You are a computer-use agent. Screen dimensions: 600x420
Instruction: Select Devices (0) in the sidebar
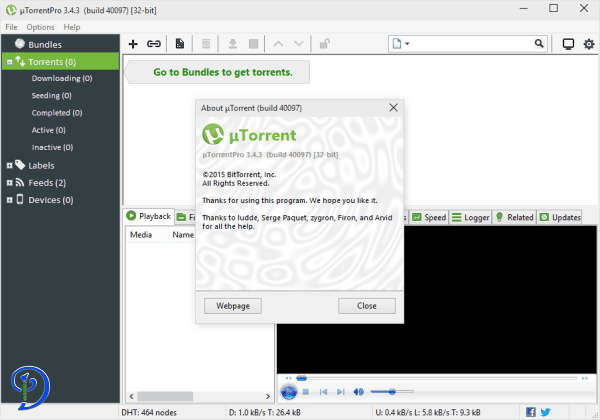click(51, 200)
